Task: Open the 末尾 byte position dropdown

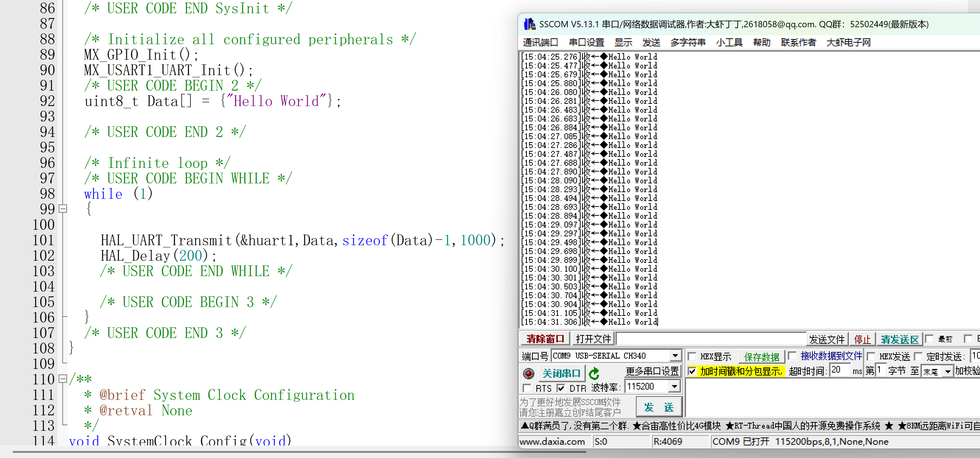Action: click(x=948, y=371)
